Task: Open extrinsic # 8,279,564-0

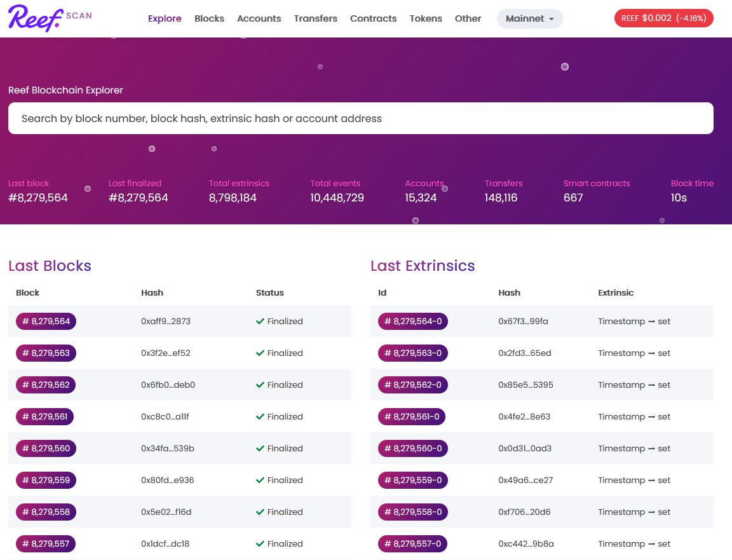Action: coord(412,322)
